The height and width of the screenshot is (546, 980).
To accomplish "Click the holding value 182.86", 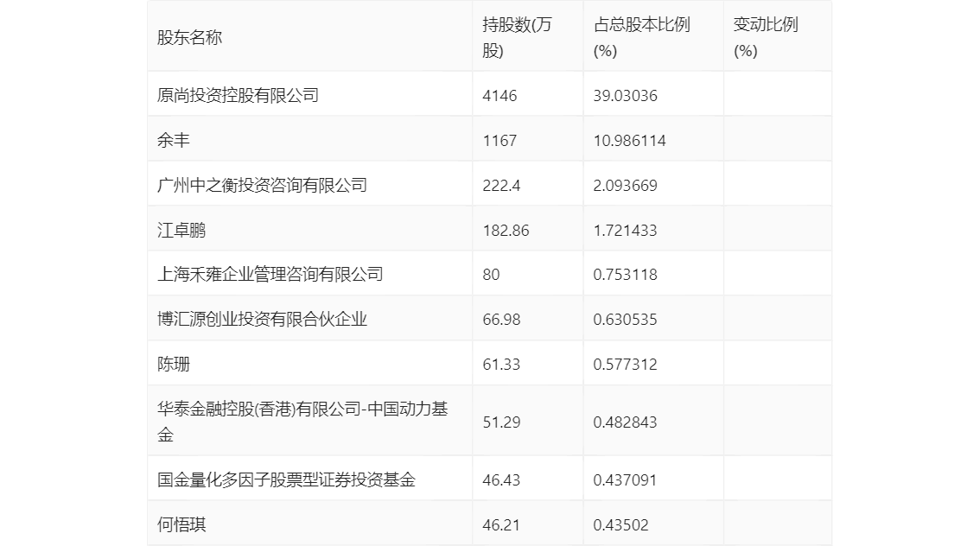I will [506, 231].
